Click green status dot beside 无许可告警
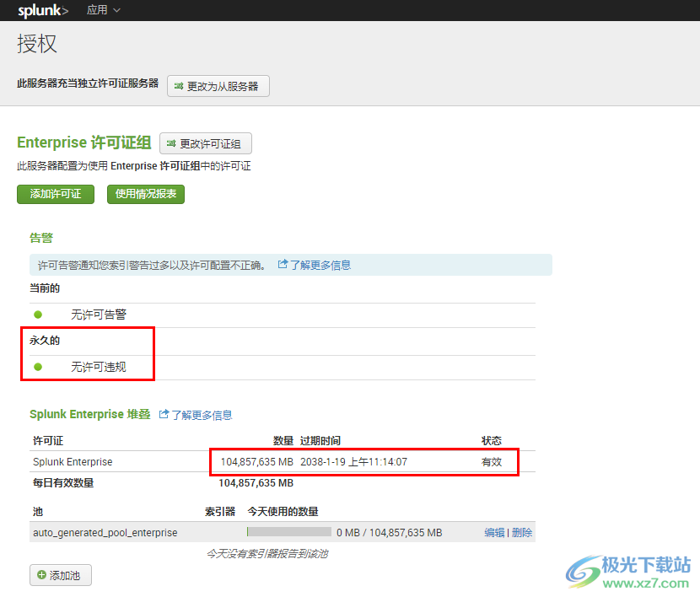The image size is (700, 597). 38,315
